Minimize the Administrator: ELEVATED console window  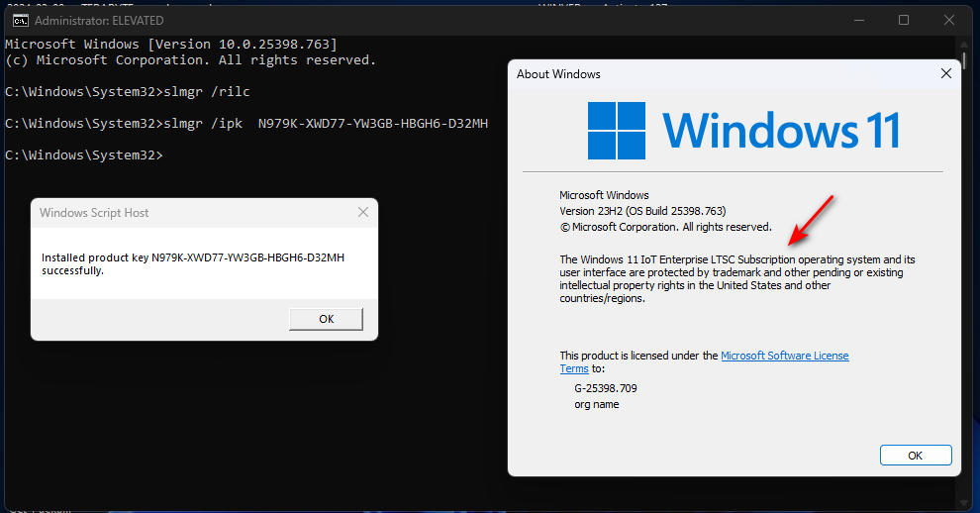tap(859, 20)
